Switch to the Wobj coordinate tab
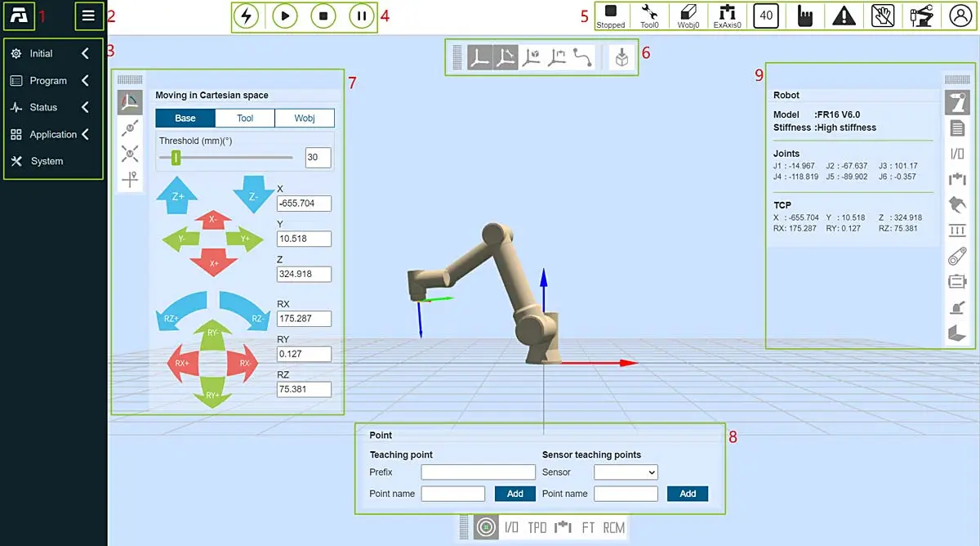 pos(305,118)
